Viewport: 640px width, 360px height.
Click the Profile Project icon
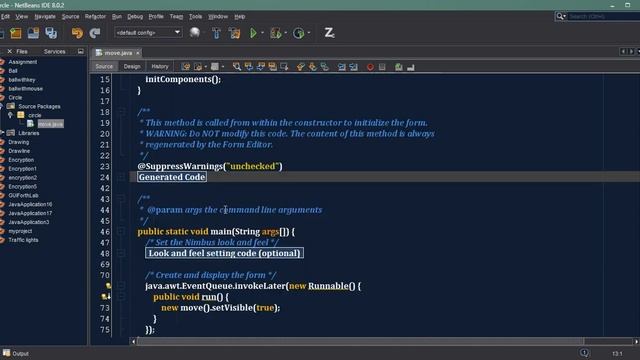(299, 33)
